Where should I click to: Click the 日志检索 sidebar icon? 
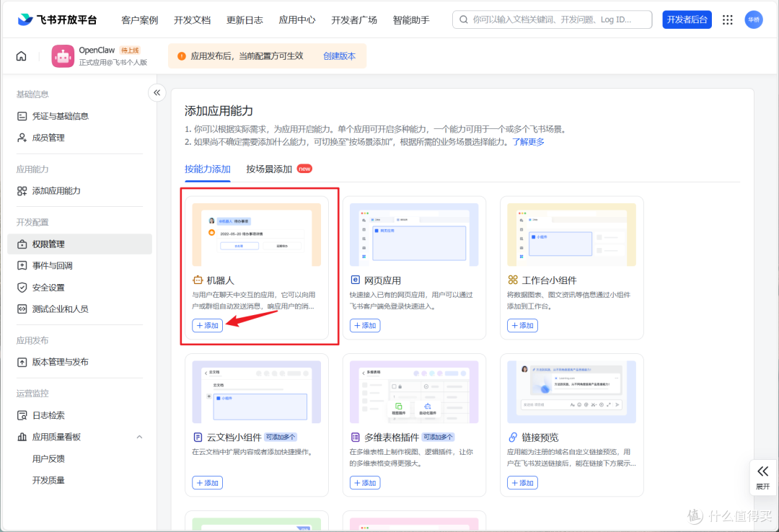click(22, 415)
